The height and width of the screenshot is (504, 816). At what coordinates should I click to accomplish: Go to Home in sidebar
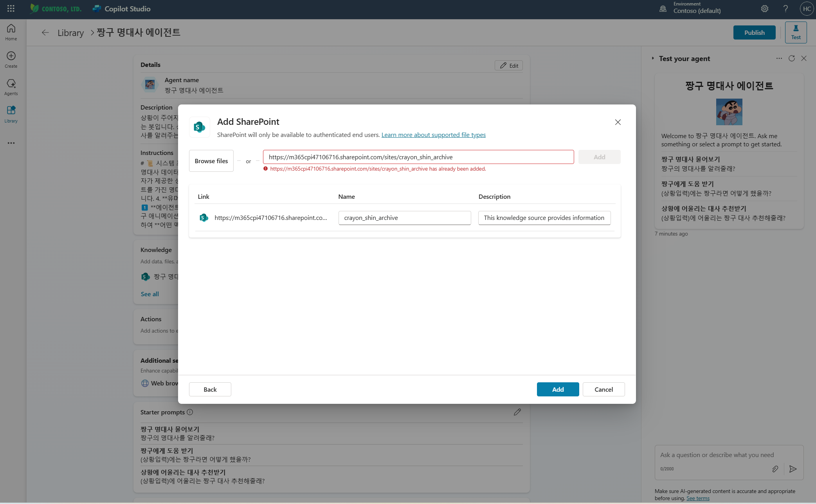tap(11, 32)
